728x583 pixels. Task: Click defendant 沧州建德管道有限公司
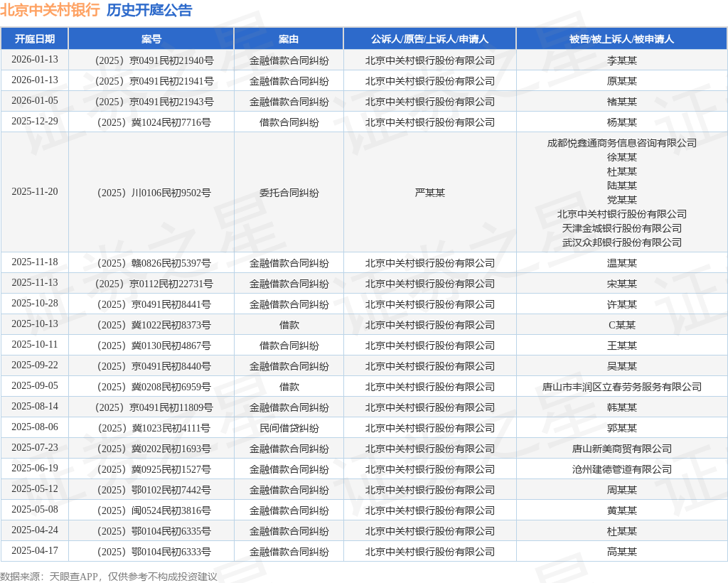(x=621, y=469)
